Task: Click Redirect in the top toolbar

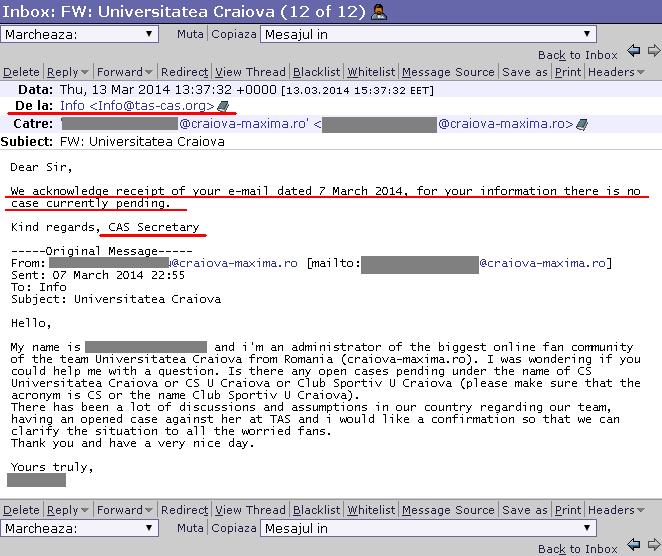Action: tap(184, 72)
